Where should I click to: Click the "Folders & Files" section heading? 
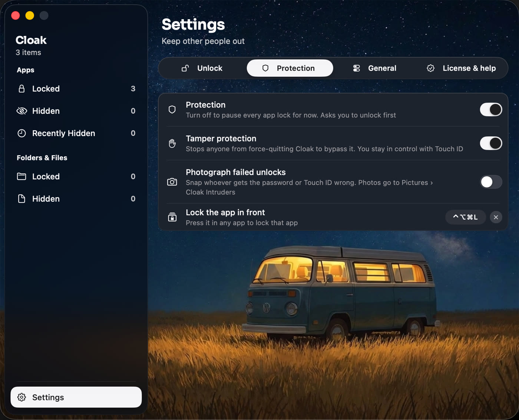[x=42, y=158]
